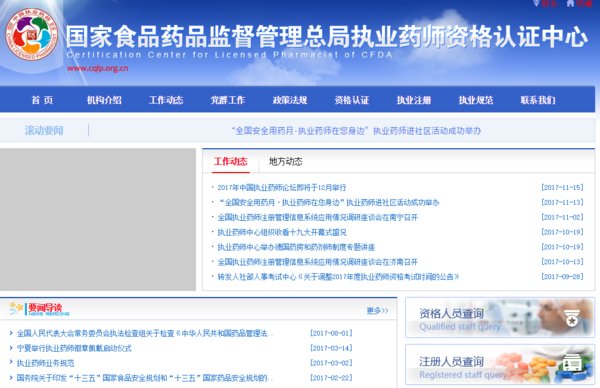The height and width of the screenshot is (388, 600).
Task: Open article 全国人民代表大会常务委员会执法检查组
Action: pos(144,333)
